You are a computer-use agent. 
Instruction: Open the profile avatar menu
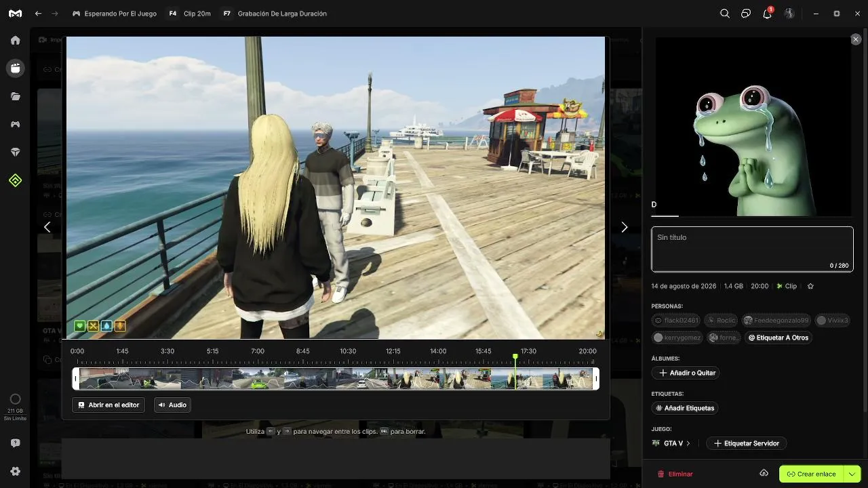(x=789, y=14)
